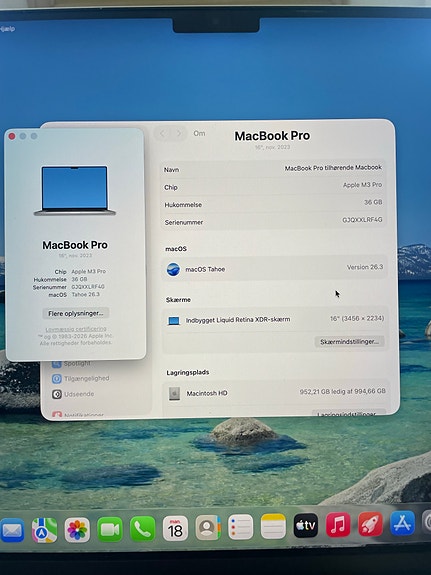Image resolution: width=431 pixels, height=575 pixels.
Task: Open Calendar showing date 18
Action: [x=175, y=528]
